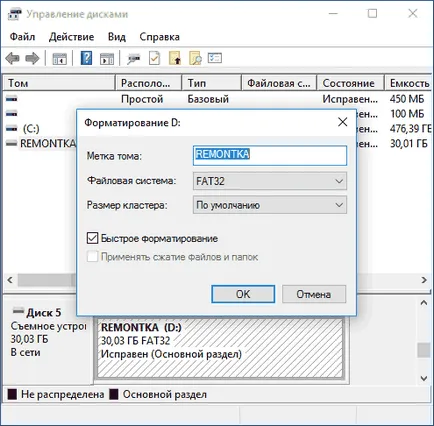Click lower pane scrollbar up arrow
This screenshot has width=434, height=426.
click(424, 303)
